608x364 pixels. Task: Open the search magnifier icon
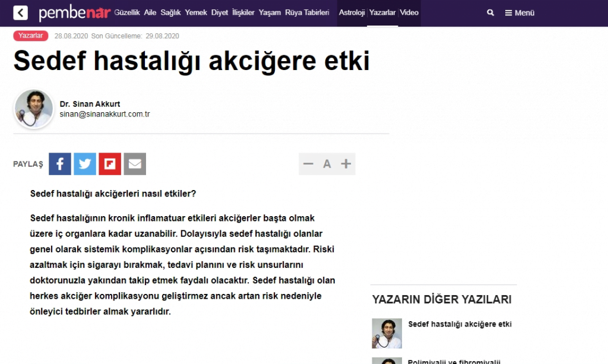(x=490, y=13)
